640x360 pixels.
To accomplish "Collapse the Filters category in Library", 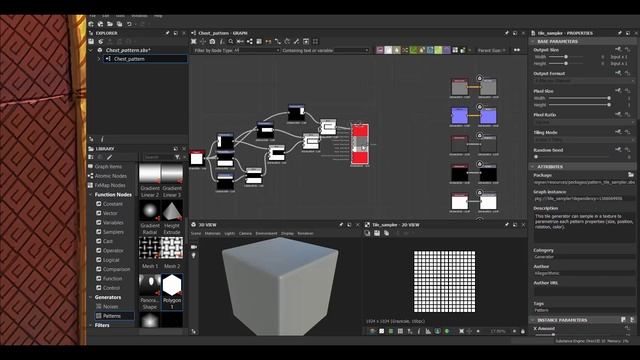I will coord(91,325).
